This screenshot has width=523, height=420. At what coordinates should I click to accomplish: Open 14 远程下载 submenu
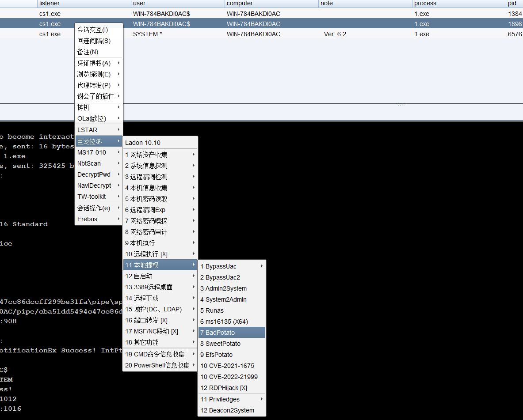coord(160,298)
